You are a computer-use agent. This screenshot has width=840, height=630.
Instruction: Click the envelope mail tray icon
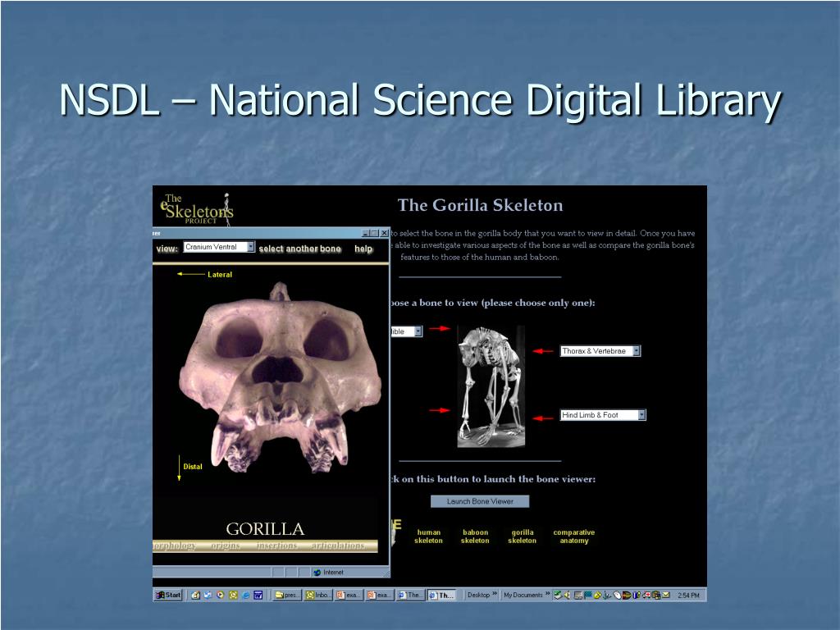point(665,595)
